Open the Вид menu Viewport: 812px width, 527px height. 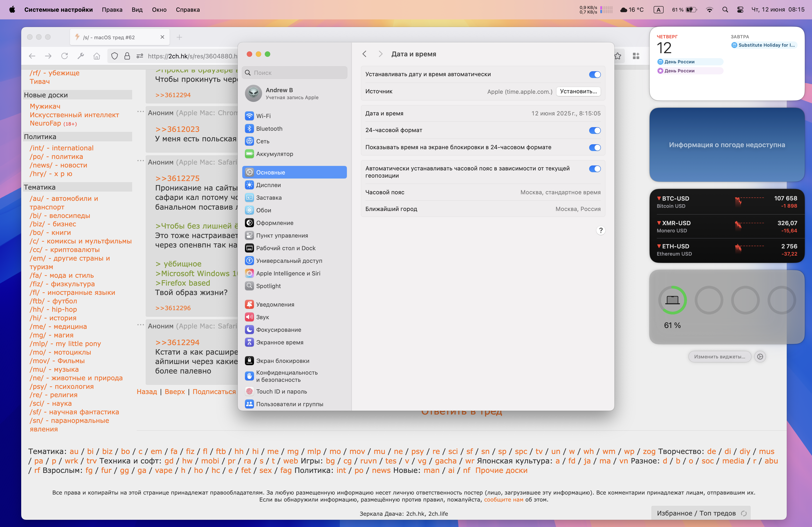137,9
